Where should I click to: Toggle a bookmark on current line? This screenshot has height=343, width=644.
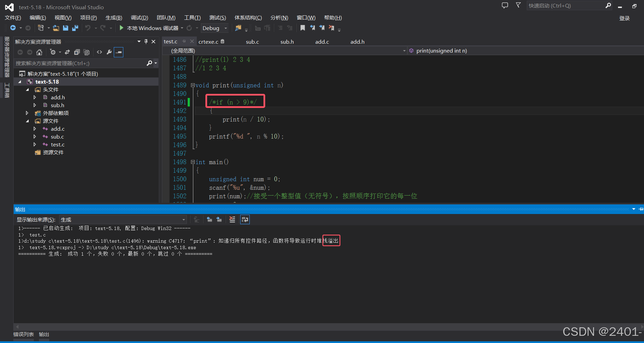[303, 28]
